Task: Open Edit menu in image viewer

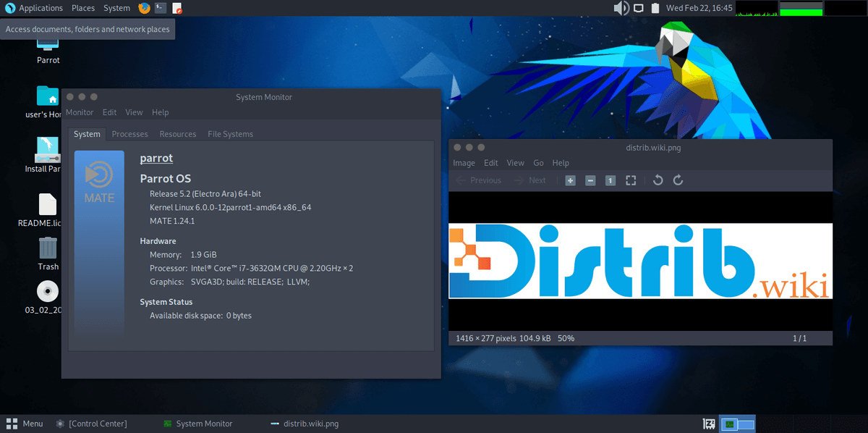Action: click(491, 163)
